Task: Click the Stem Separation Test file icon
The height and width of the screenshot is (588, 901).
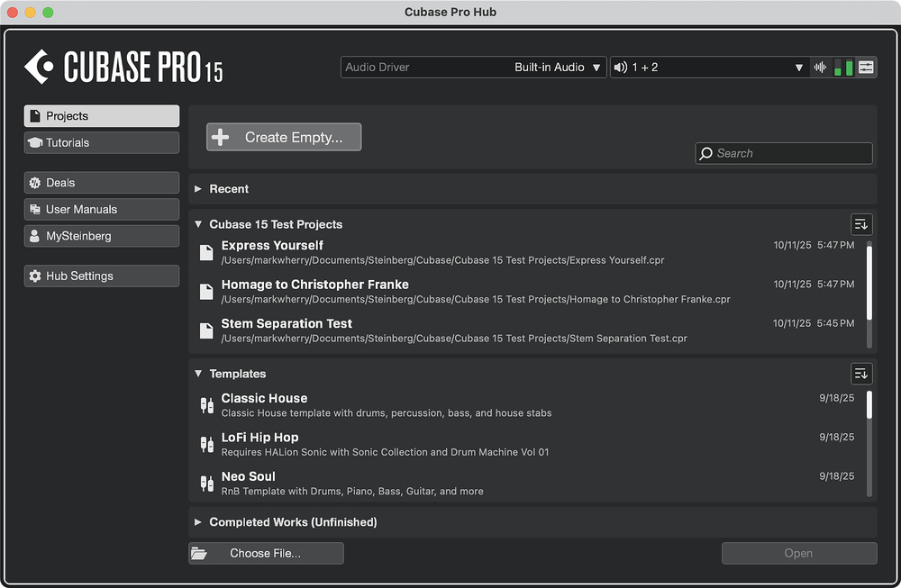Action: pyautogui.click(x=206, y=330)
